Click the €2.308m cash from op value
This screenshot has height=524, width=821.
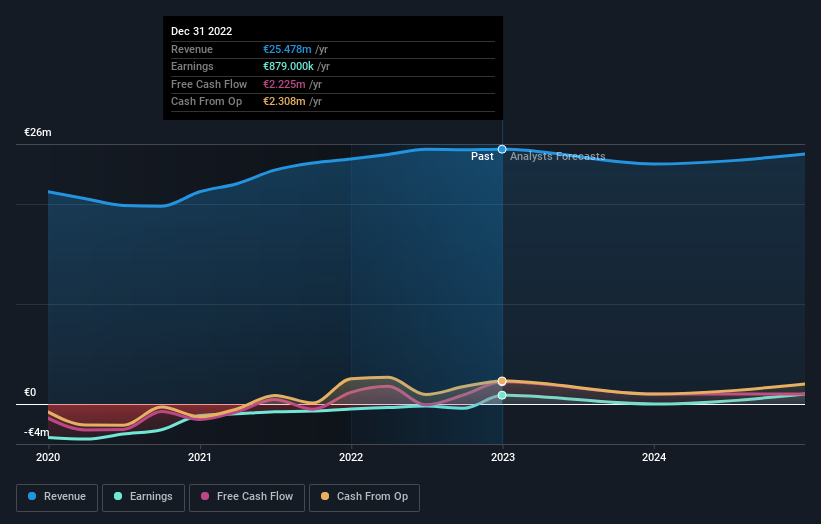pyautogui.click(x=284, y=102)
